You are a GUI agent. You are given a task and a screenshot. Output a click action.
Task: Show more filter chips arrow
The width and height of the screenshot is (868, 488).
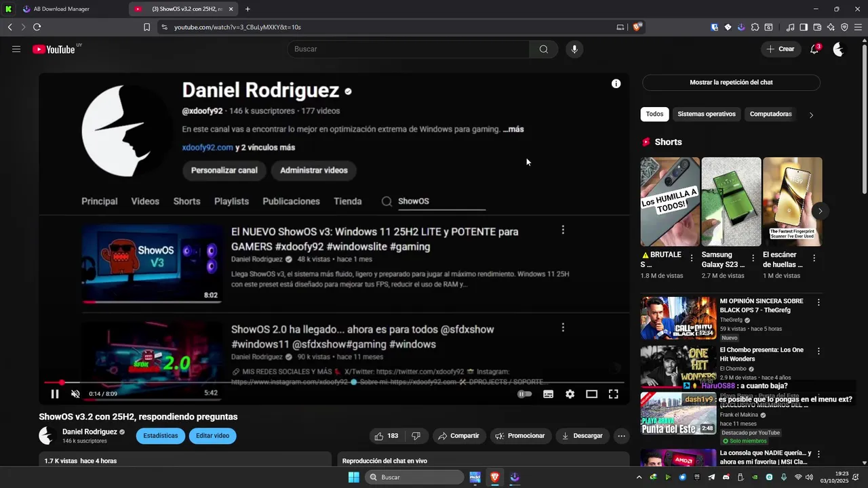point(811,115)
